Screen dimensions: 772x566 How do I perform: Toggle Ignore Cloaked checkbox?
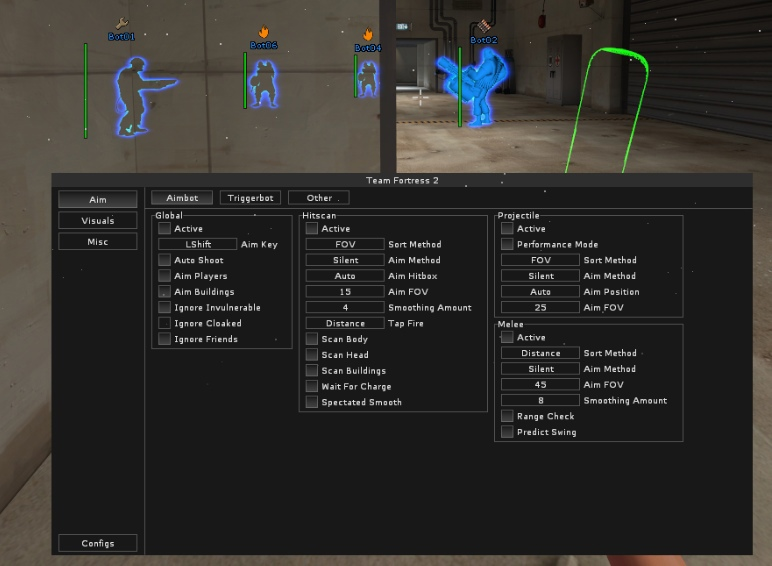pyautogui.click(x=164, y=323)
